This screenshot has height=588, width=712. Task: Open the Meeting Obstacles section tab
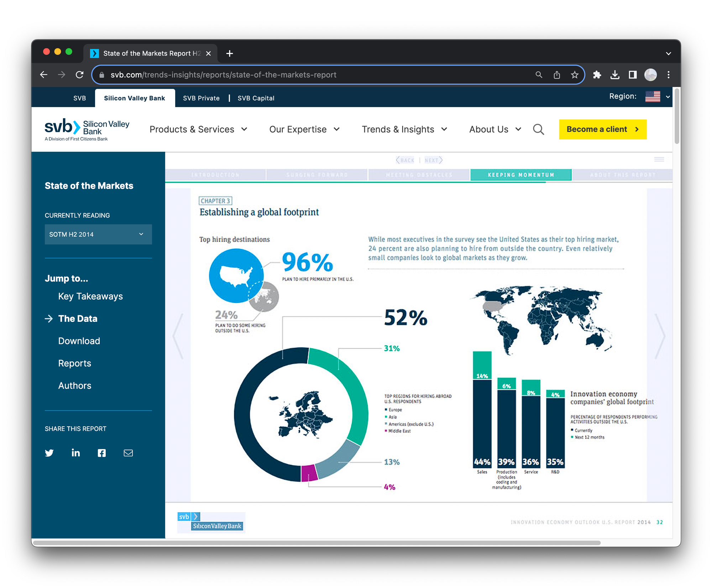419,175
